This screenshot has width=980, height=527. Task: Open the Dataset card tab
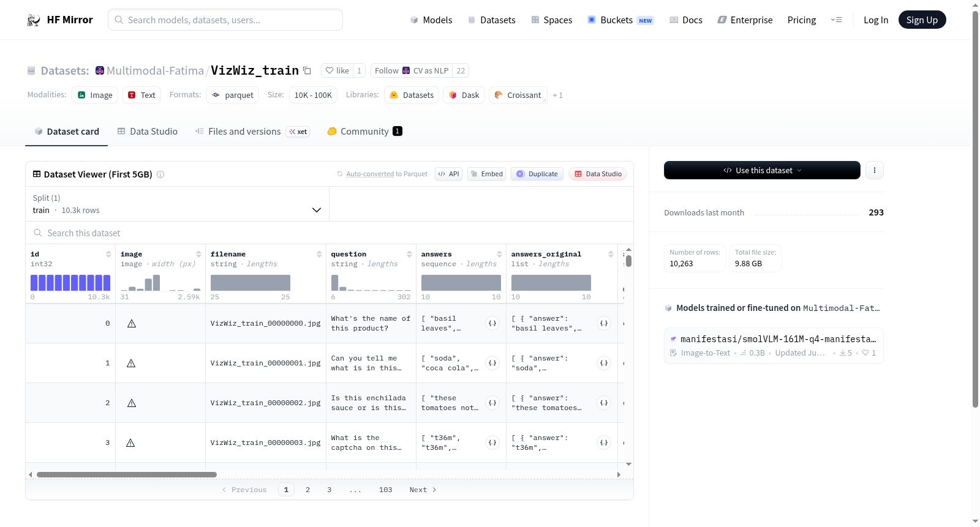tap(67, 132)
